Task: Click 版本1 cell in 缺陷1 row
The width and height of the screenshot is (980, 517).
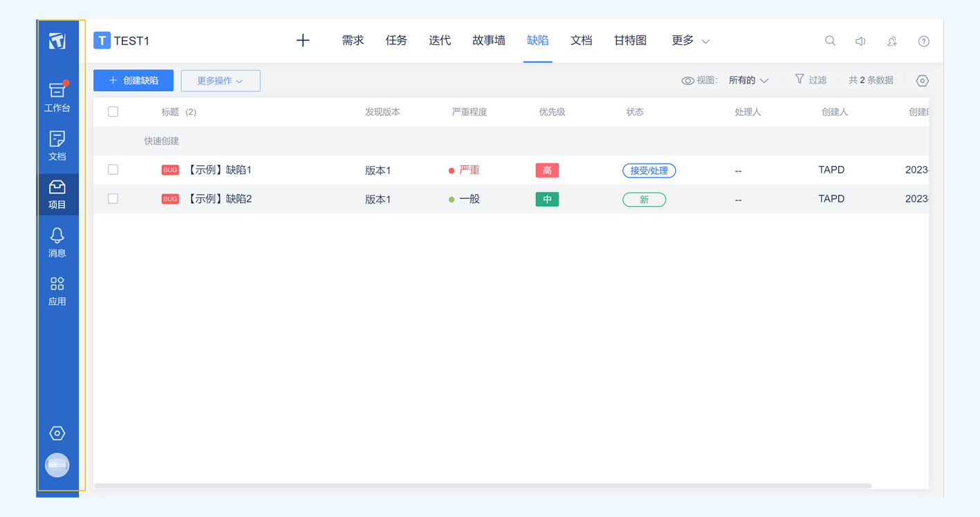Action: click(x=378, y=171)
